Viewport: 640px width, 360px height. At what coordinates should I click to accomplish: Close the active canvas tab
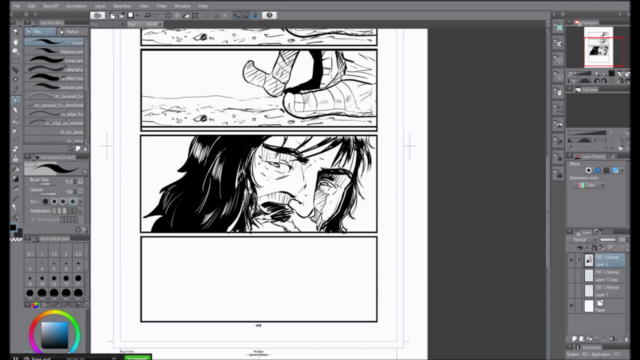point(160,24)
